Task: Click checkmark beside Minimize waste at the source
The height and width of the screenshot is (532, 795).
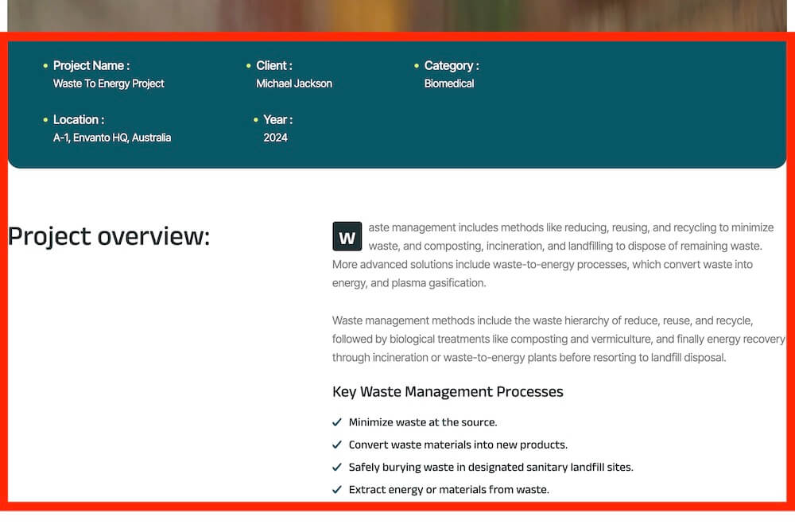Action: click(x=336, y=422)
